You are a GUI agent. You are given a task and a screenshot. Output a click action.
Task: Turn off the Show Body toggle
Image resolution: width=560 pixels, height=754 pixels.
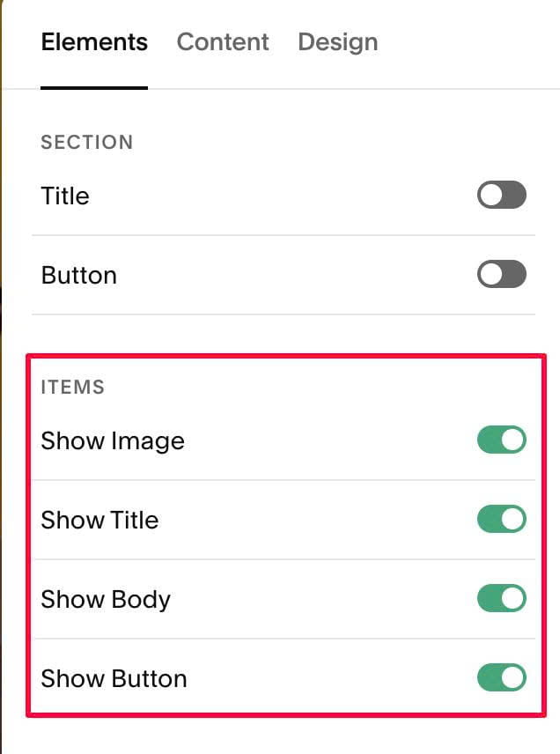pyautogui.click(x=501, y=598)
